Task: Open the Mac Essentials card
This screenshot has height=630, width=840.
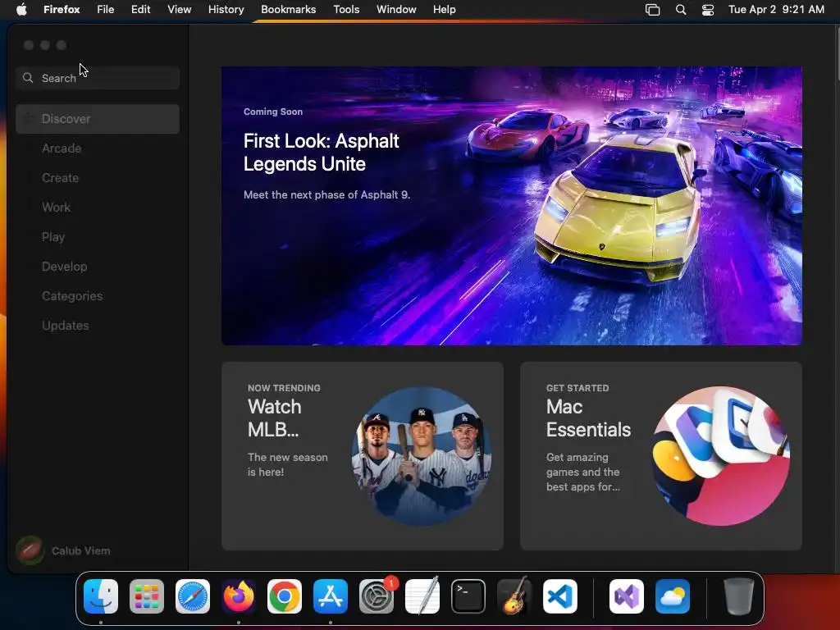Action: [x=661, y=456]
